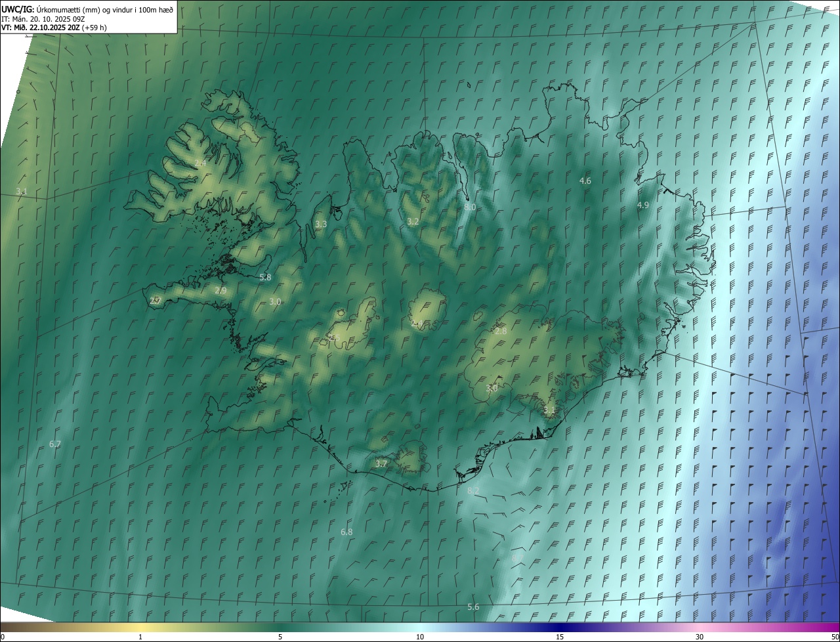This screenshot has height=642, width=840.
Task: Click the 3.3 value label on the map
Action: click(321, 225)
